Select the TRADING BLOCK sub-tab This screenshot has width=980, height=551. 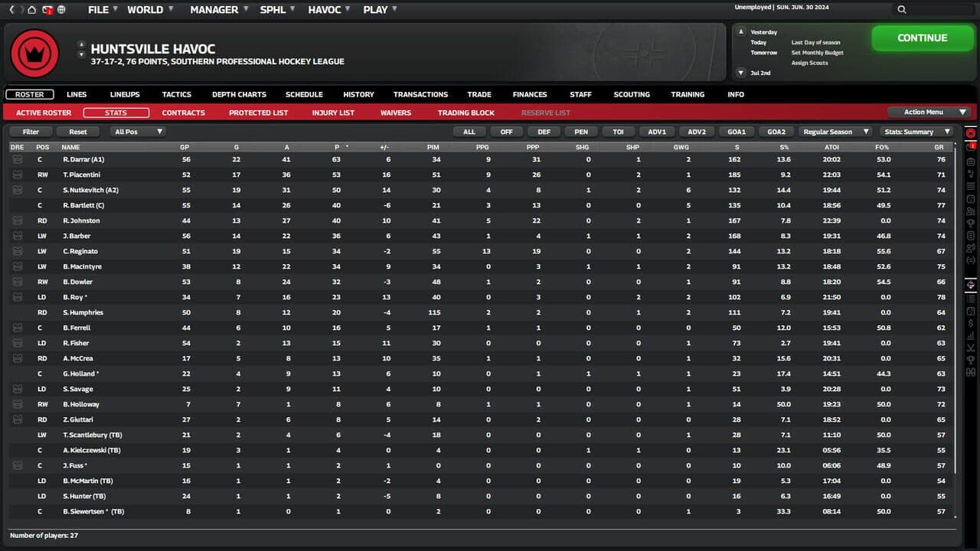click(466, 112)
